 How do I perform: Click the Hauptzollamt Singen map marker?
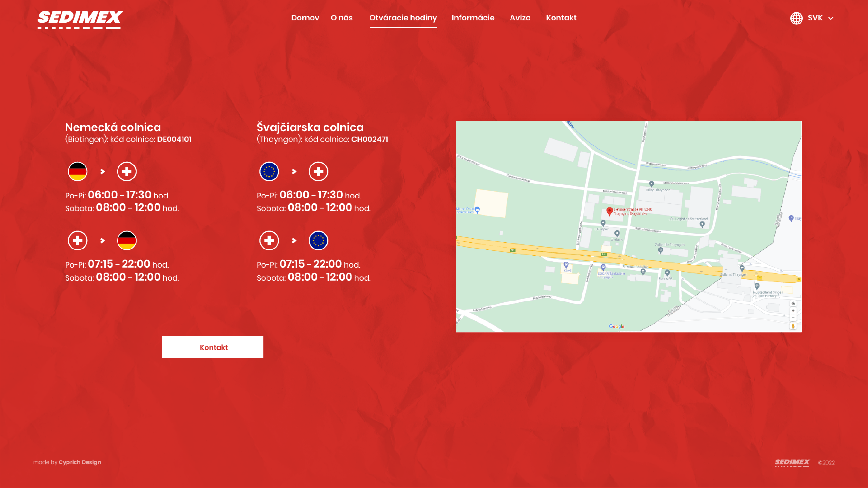click(757, 286)
